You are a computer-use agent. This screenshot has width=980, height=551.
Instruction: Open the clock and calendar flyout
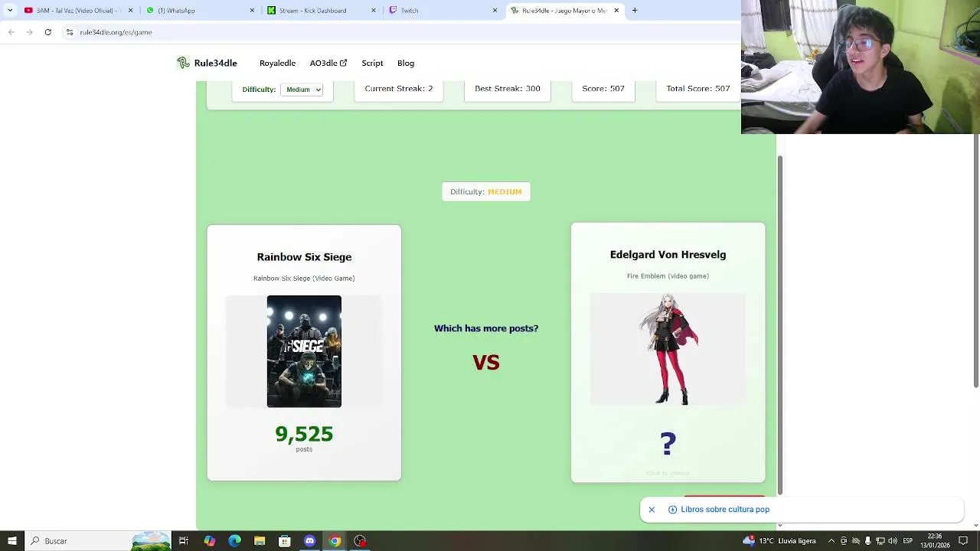tap(935, 541)
